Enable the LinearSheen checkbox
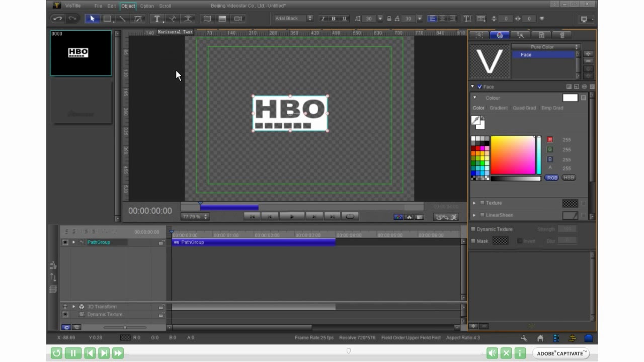 pos(482,215)
